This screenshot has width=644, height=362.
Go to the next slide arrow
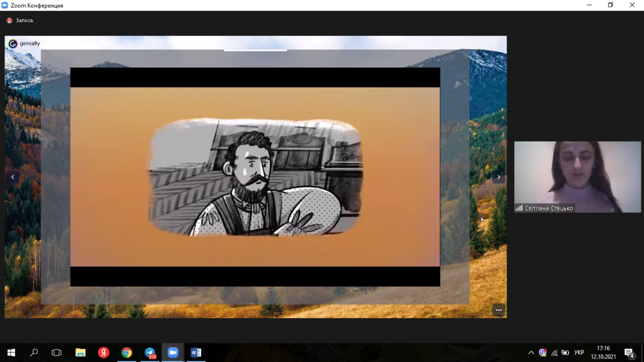point(499,177)
